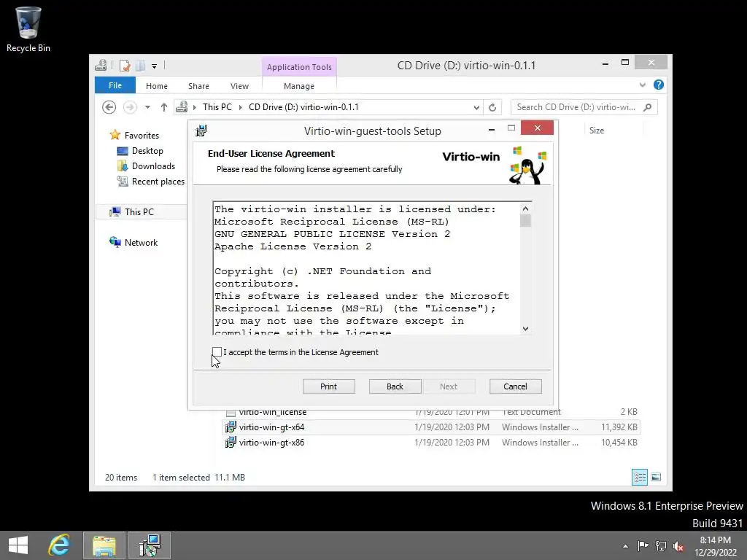Click the Properties icon in Explorer quick access toolbar
Image resolution: width=747 pixels, height=560 pixels.
point(124,65)
